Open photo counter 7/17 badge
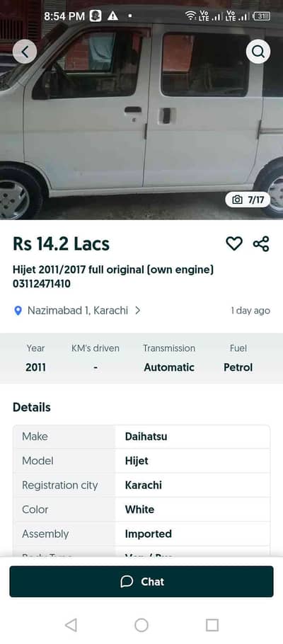Screen dimensions: 283x644 pyautogui.click(x=248, y=200)
